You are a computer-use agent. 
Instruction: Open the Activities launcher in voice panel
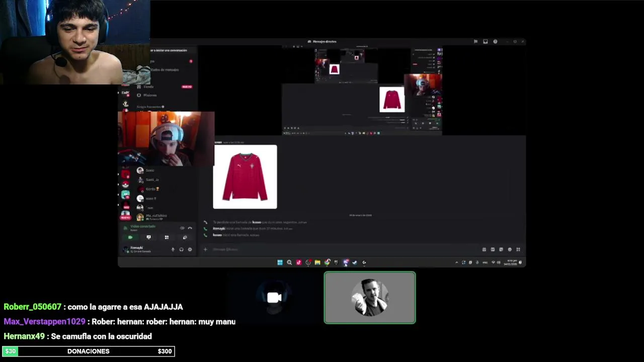[x=167, y=237]
